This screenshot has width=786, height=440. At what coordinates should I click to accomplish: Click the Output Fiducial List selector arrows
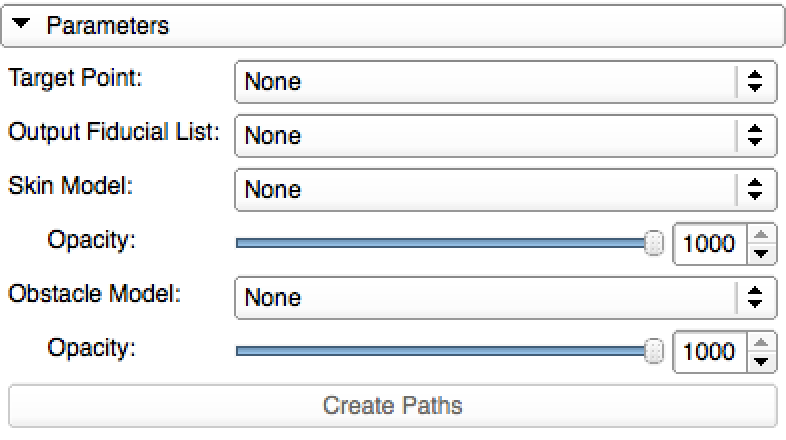coord(756,136)
